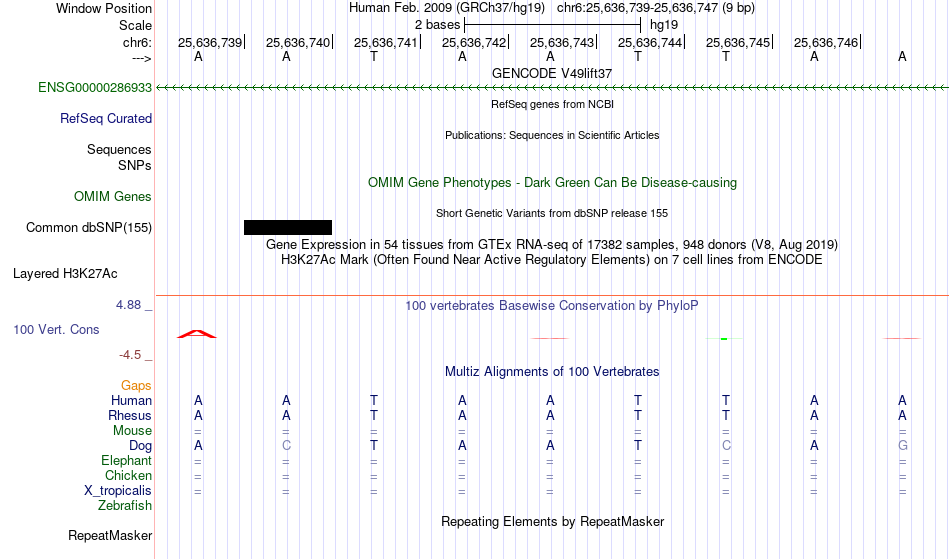
Task: Click the 100 Vert. Cons label
Action: click(x=56, y=329)
